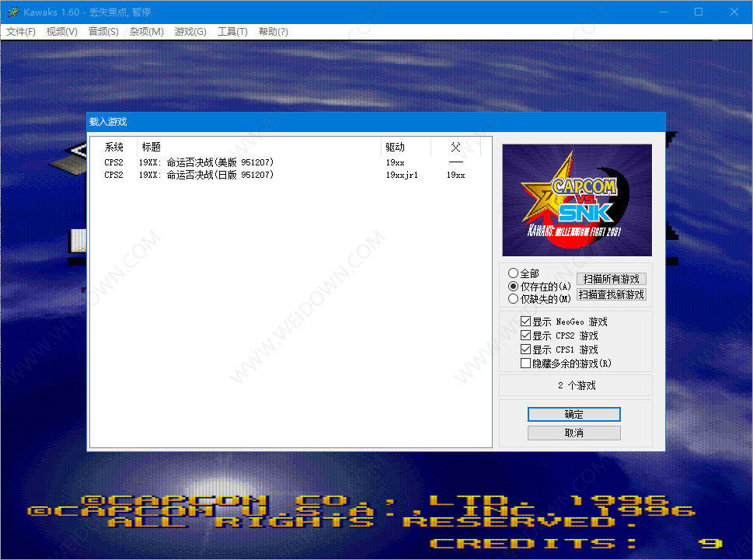
Task: Toggle 显示 NeoGeo 游戏 checkbox
Action: click(x=526, y=322)
